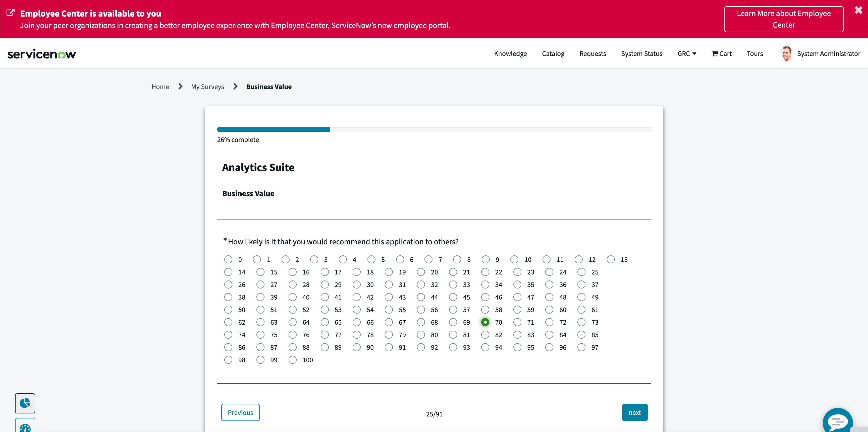This screenshot has height=432, width=868.
Task: Select rating 28 radio button
Action: [x=293, y=284]
